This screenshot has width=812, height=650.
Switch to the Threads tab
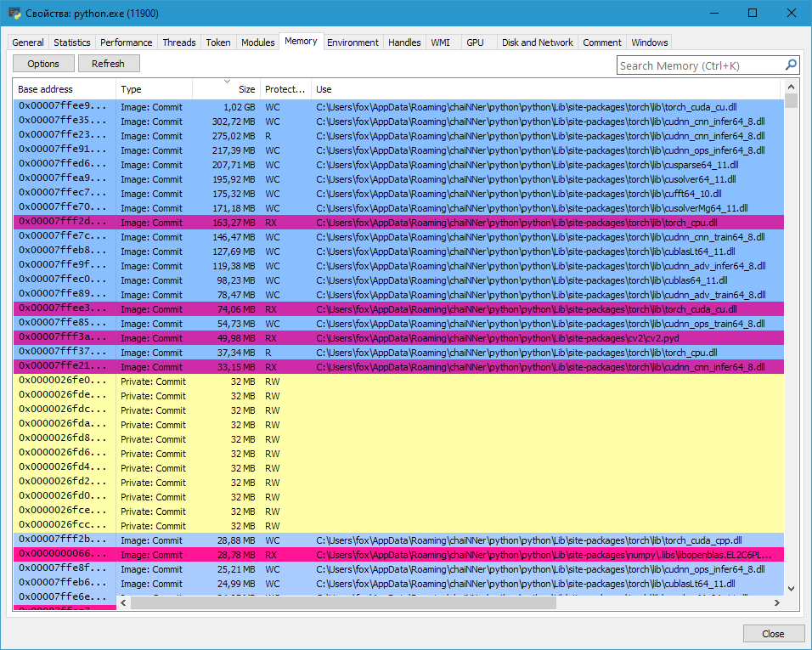179,42
